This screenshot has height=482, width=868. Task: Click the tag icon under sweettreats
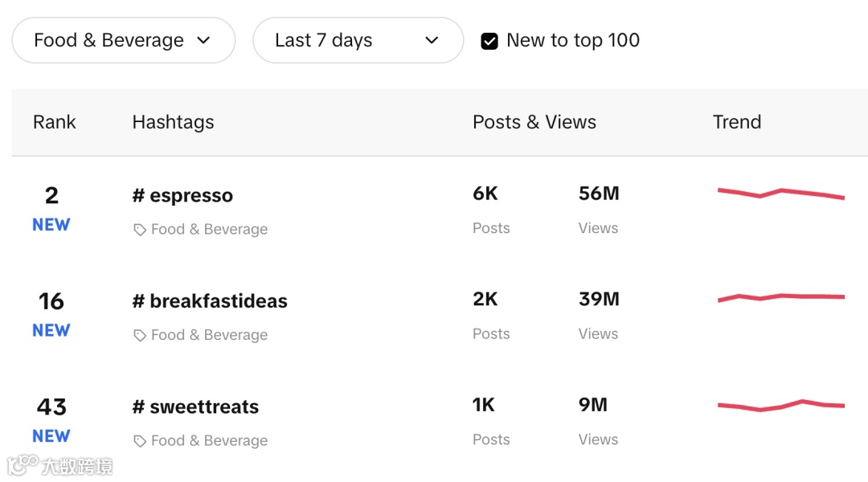140,441
